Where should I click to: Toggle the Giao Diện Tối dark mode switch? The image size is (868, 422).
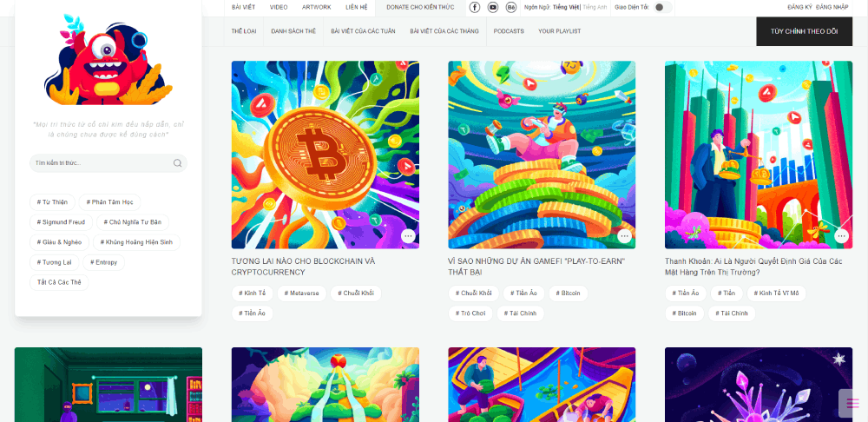click(x=662, y=7)
